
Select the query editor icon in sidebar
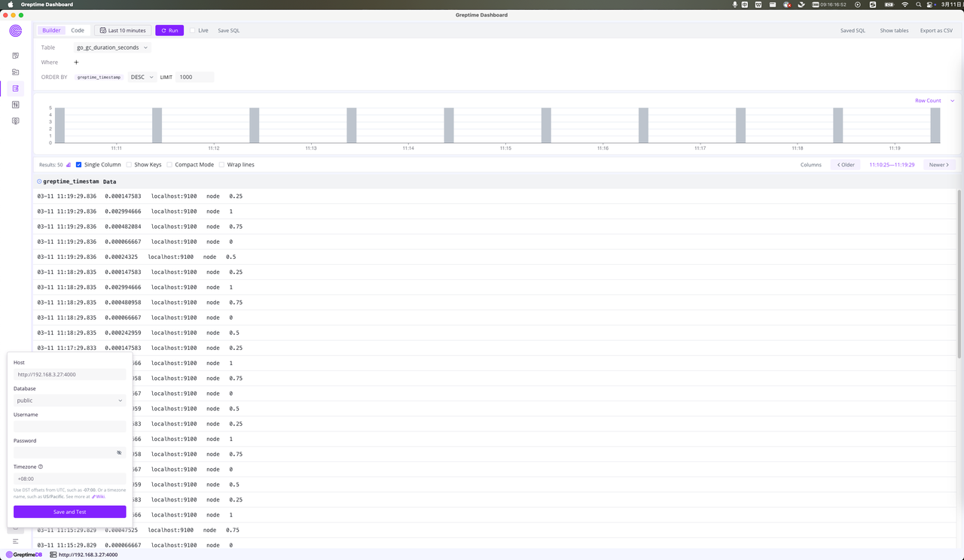[15, 55]
